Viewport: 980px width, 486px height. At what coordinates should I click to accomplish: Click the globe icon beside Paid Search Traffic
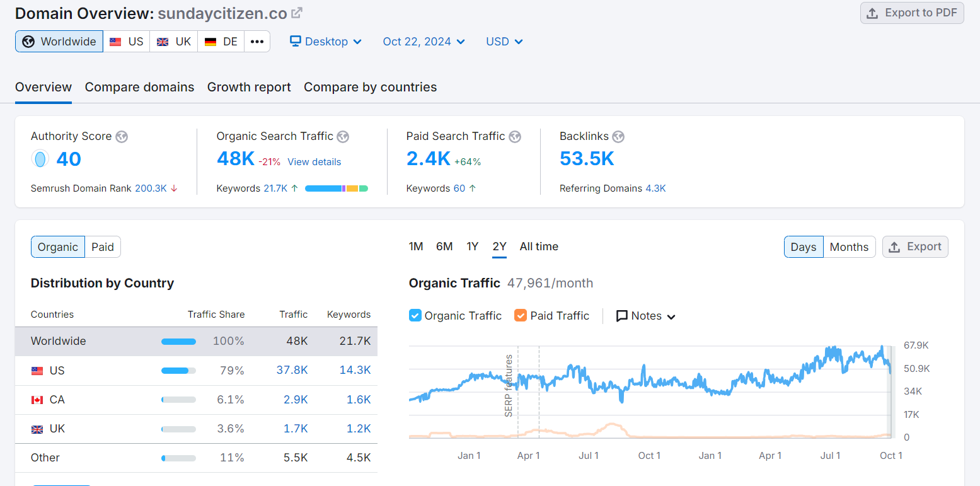[515, 137]
